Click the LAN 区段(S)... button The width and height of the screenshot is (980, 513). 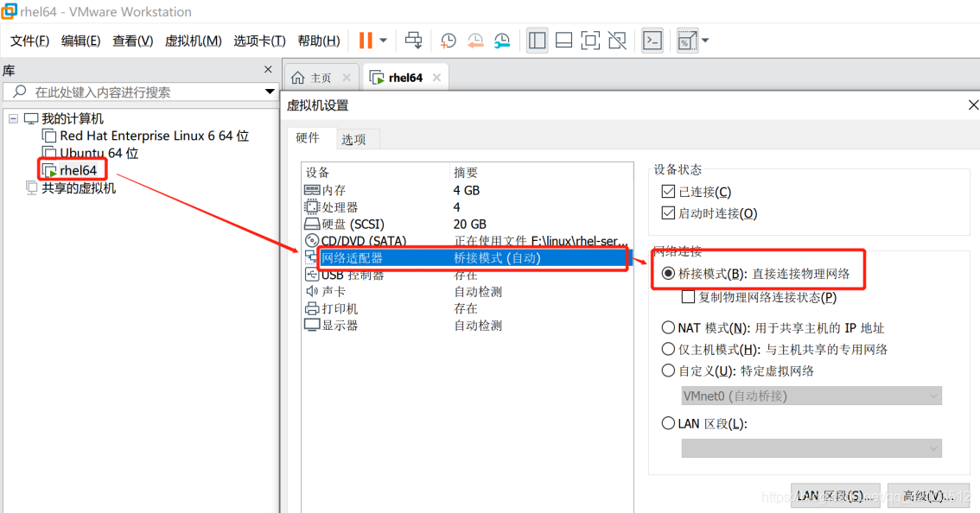tap(835, 496)
